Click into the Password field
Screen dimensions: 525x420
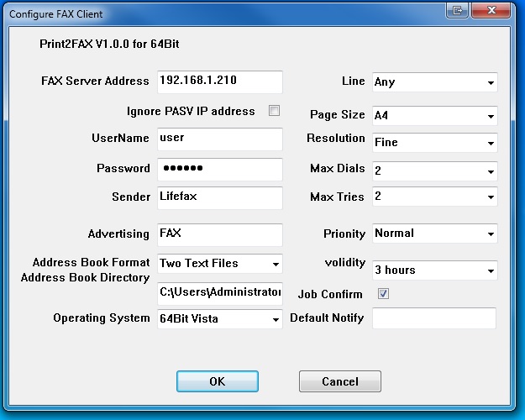[x=220, y=170]
